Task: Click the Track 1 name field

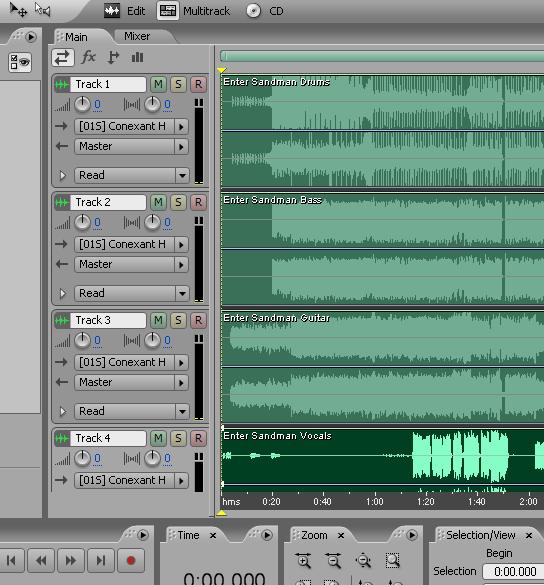Action: 108,84
